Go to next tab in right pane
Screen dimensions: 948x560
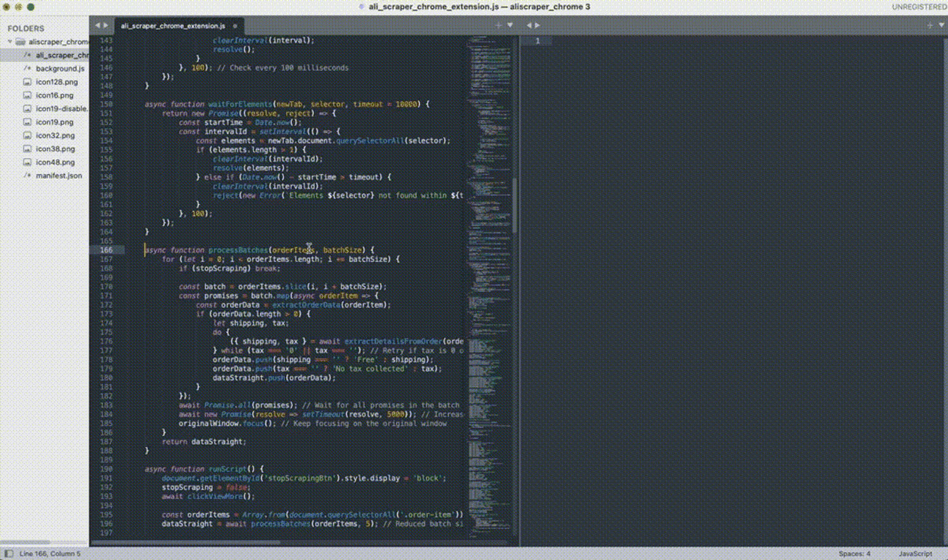537,26
